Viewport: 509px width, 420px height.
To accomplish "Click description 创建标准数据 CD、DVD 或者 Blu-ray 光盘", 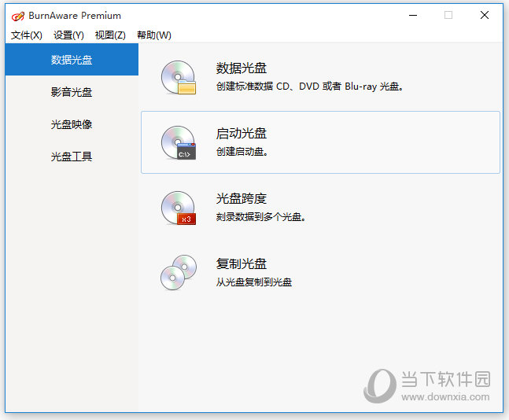I will coord(310,87).
